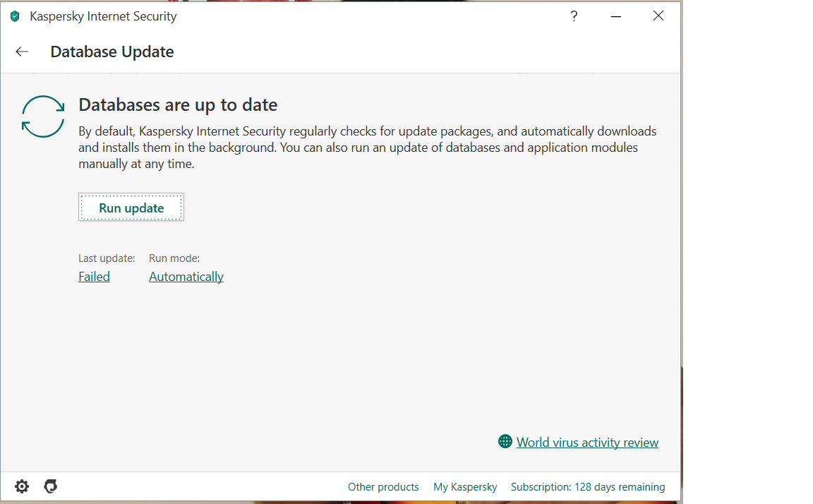Click the Run mode: label
The width and height of the screenshot is (813, 504).
(x=174, y=258)
